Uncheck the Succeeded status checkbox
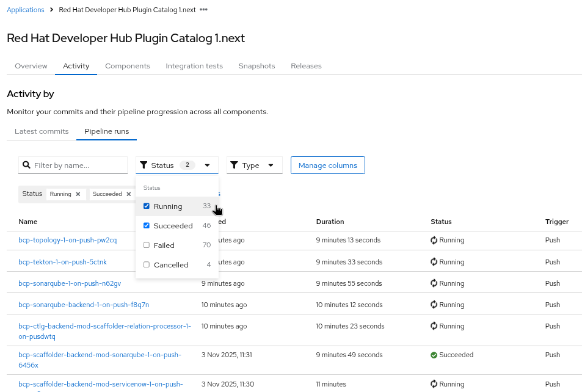Screen dimensions: 582x392 (x=147, y=226)
